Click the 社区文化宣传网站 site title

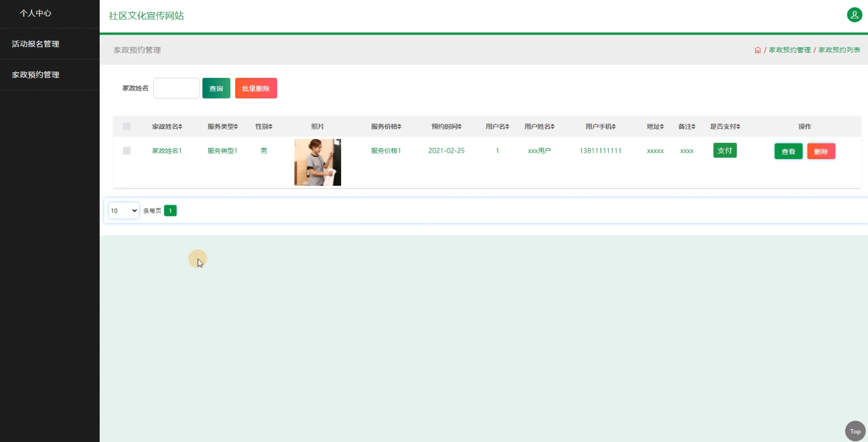tap(146, 16)
